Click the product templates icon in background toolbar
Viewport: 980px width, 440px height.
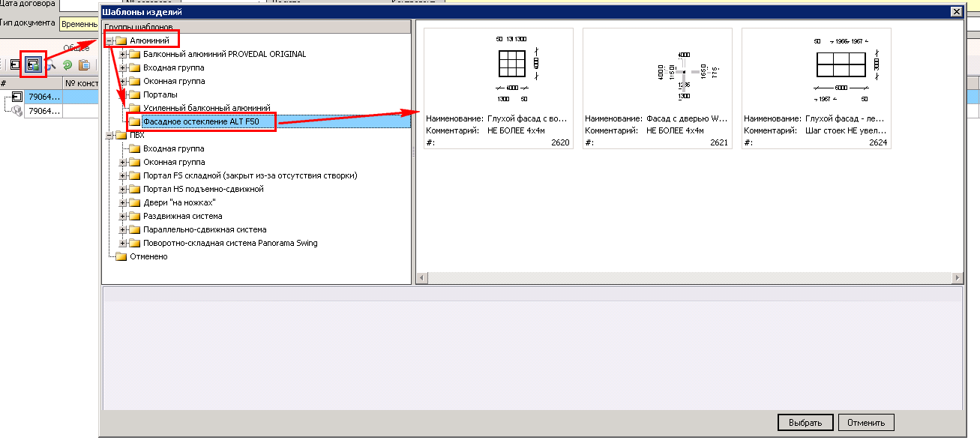tap(34, 65)
